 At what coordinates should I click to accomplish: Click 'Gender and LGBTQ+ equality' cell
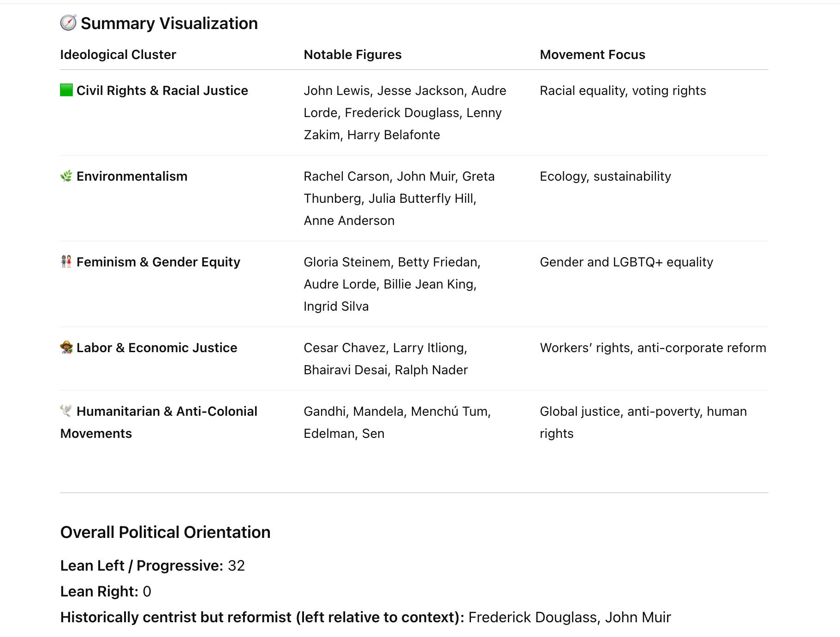coord(626,262)
